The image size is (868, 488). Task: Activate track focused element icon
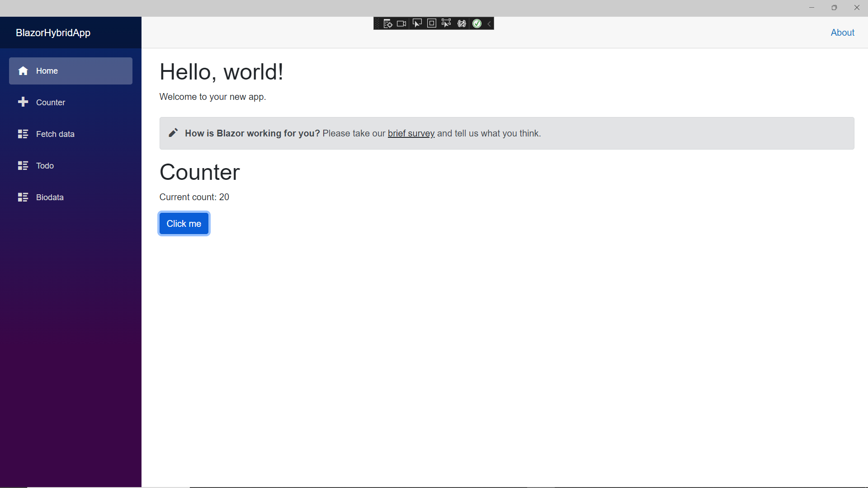click(446, 23)
